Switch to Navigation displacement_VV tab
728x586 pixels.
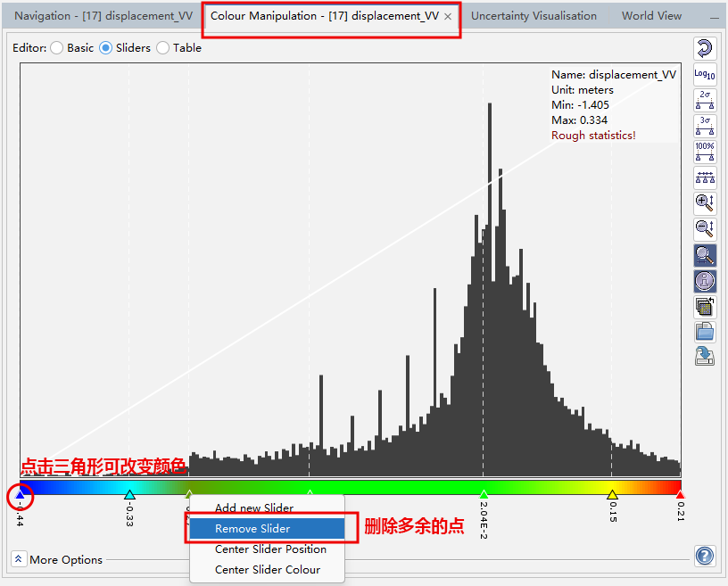coord(103,16)
